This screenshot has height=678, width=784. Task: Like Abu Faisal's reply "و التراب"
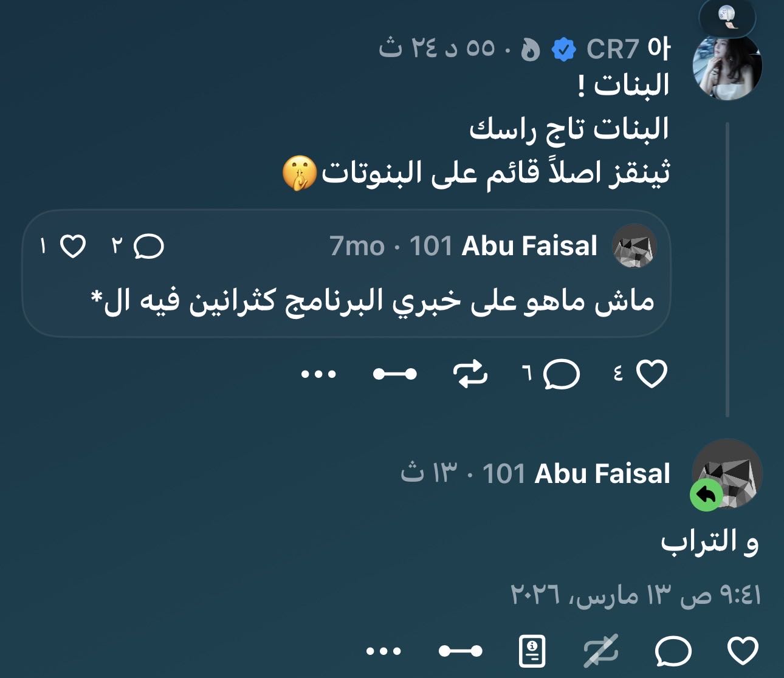(743, 652)
